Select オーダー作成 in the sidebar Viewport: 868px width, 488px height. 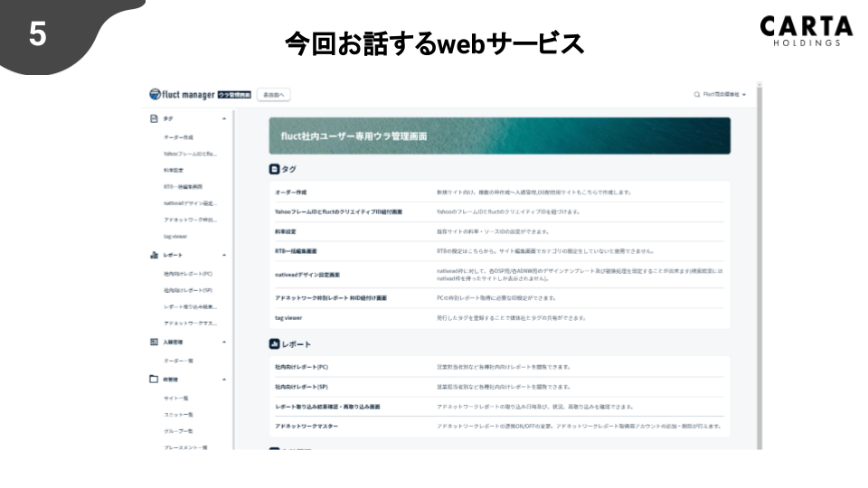(178, 137)
